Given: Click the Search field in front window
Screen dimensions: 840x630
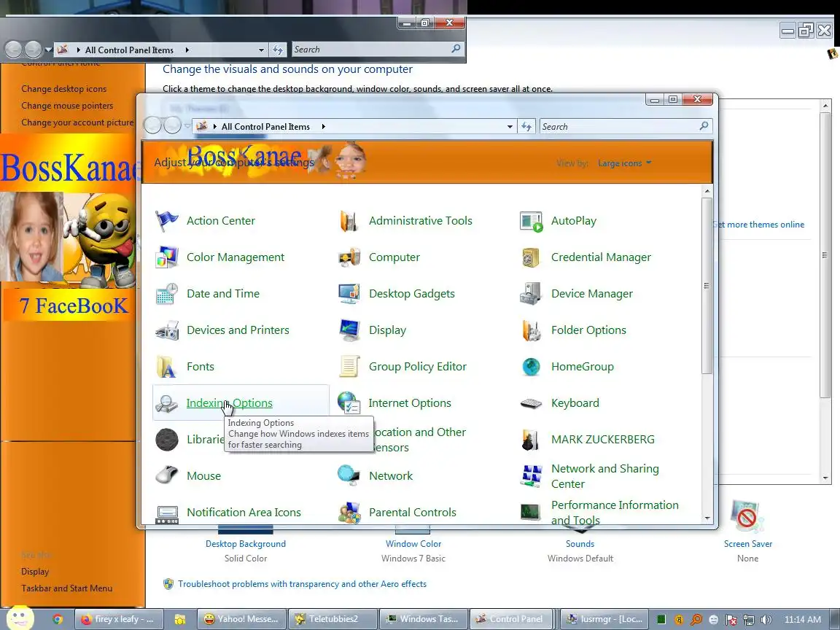Looking at the screenshot, I should click(626, 126).
